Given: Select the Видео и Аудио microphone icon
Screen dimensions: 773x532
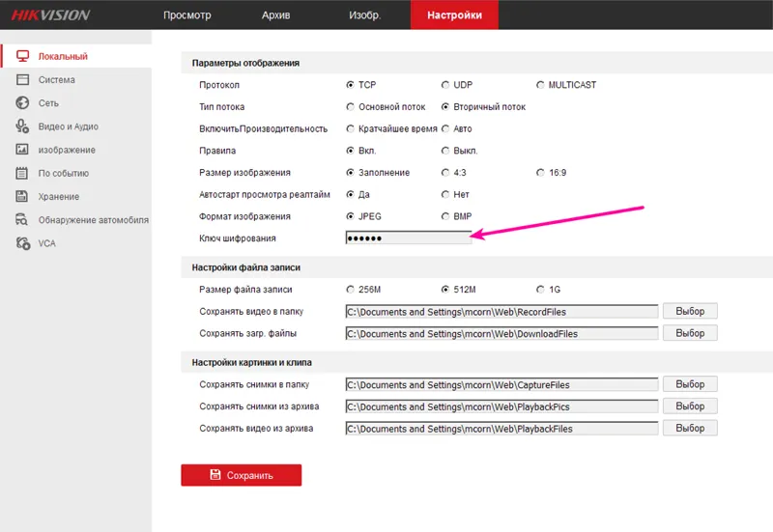Looking at the screenshot, I should 22,126.
